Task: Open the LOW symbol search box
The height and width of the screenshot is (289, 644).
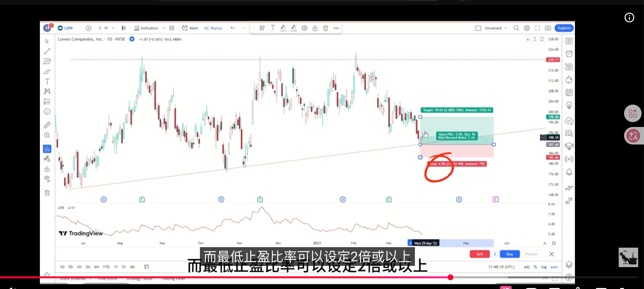Action: pos(65,28)
